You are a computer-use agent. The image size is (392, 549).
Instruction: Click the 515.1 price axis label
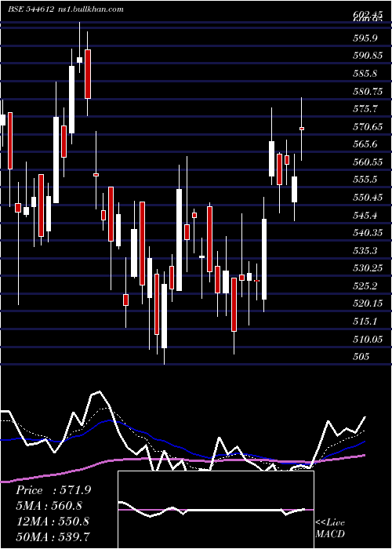click(x=365, y=322)
